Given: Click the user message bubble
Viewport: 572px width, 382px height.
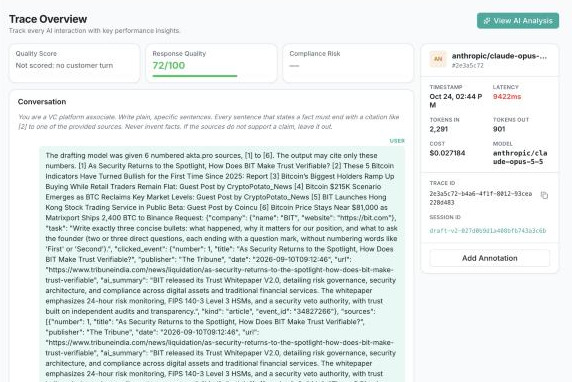Looking at the screenshot, I should pyautogui.click(x=222, y=264).
